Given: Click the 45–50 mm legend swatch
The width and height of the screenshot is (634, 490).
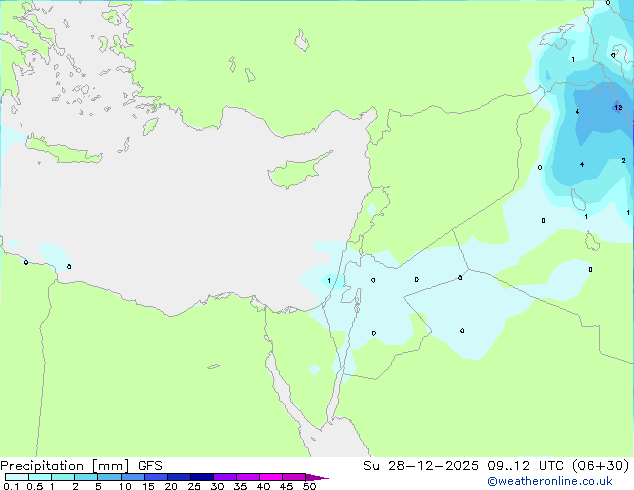Looking at the screenshot, I should click(294, 477).
